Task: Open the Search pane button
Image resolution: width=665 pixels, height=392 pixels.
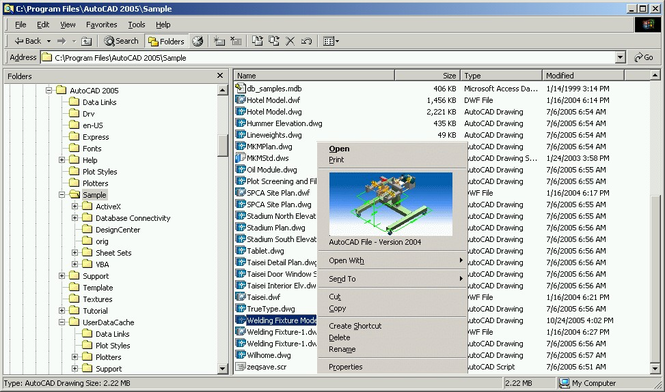Action: pyautogui.click(x=121, y=41)
